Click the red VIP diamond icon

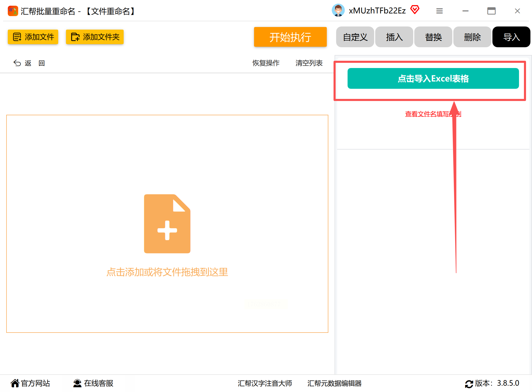click(415, 10)
